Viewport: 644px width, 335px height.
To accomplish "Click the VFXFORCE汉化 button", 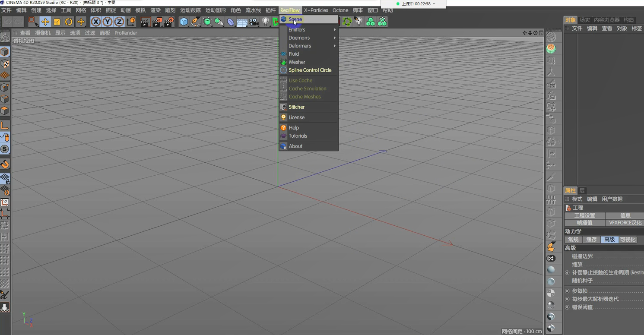I will (625, 223).
